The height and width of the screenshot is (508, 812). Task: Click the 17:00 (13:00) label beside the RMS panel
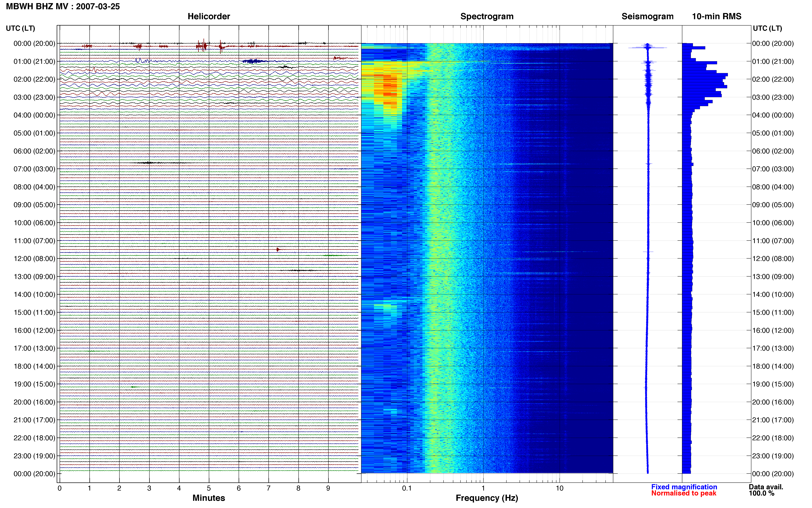773,348
